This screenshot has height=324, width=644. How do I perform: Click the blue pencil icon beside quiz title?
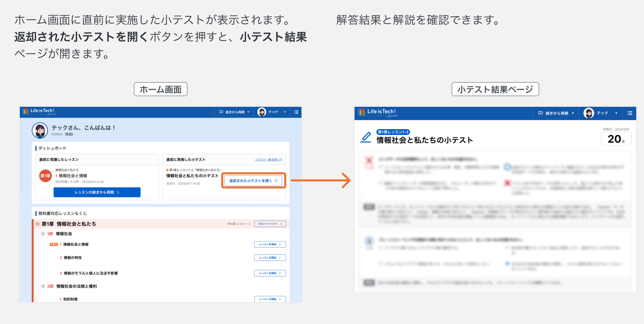(366, 137)
